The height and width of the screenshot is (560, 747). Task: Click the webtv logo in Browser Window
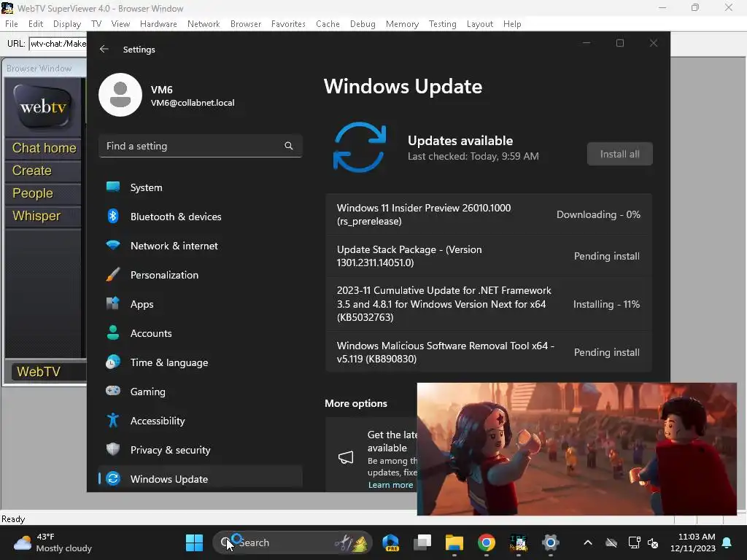(x=43, y=106)
